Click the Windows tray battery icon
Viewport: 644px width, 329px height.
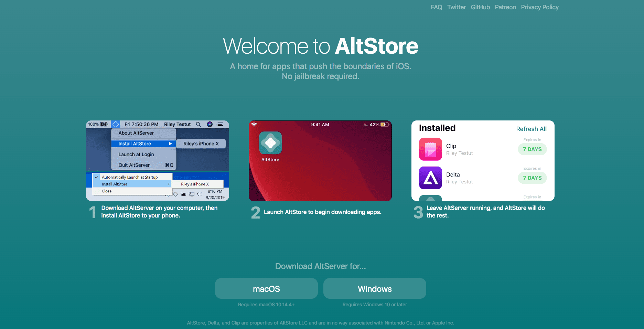point(184,194)
